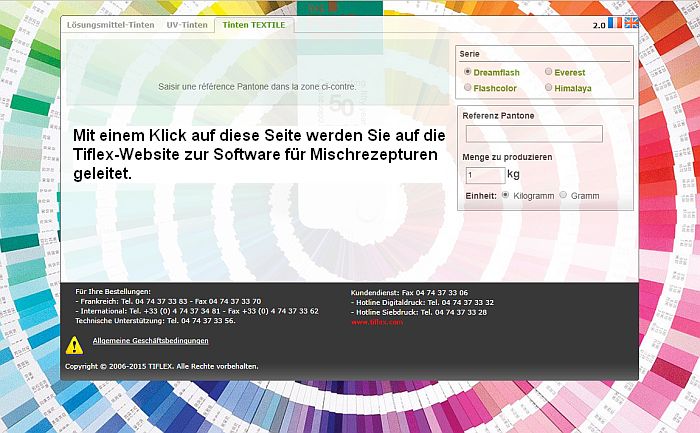Select the Himalaya series radio button

coord(549,87)
